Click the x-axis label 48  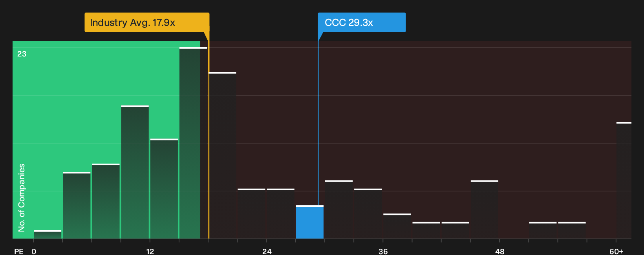(x=500, y=251)
